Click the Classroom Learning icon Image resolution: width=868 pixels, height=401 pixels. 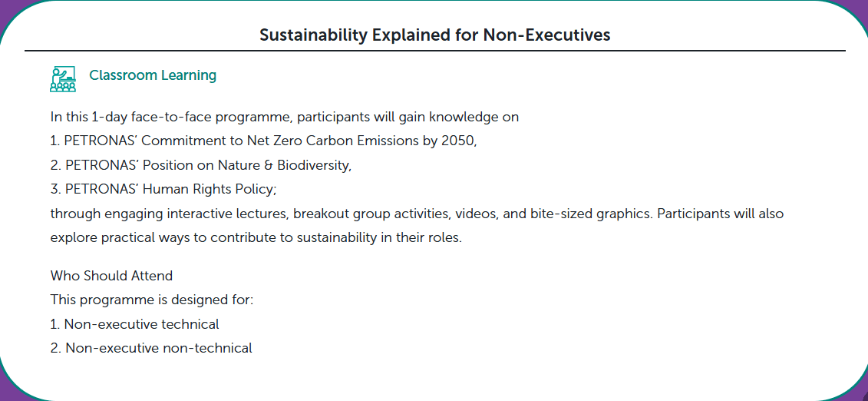point(63,78)
